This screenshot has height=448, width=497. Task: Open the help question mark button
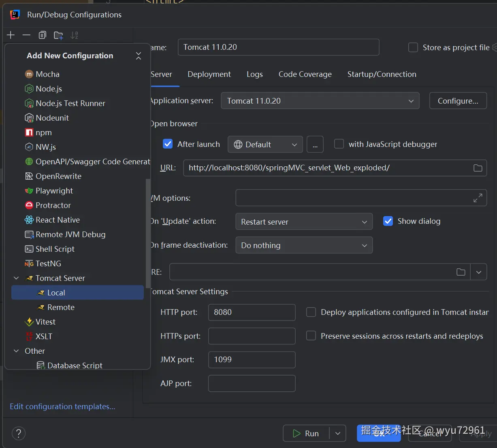click(19, 433)
